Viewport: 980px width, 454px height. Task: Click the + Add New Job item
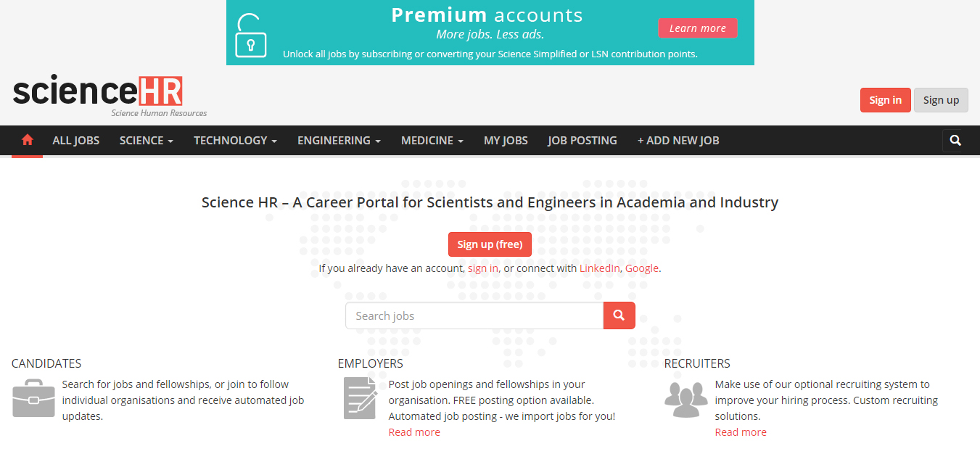click(x=678, y=141)
